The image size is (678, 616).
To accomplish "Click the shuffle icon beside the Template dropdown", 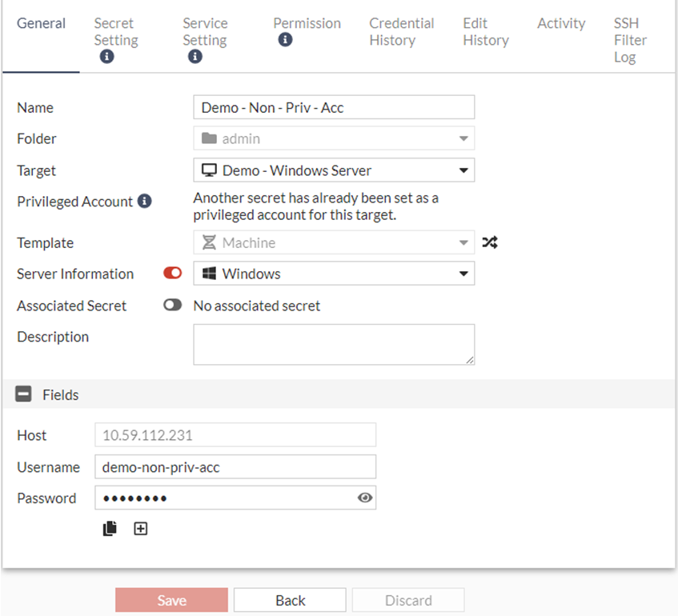I will point(490,242).
